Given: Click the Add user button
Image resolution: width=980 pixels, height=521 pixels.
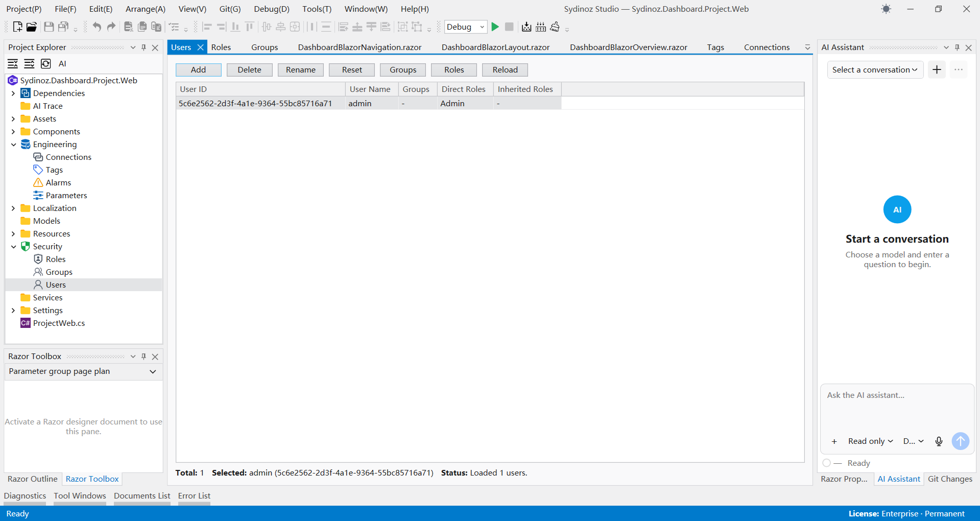Looking at the screenshot, I should (x=199, y=70).
